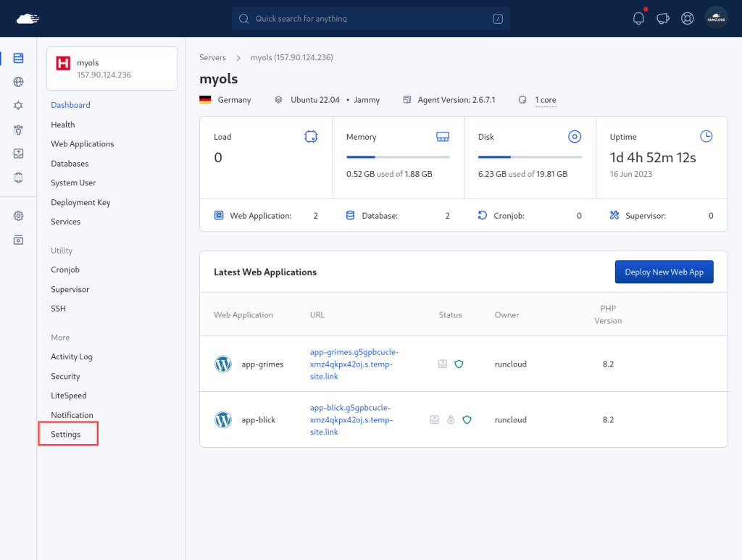Follow the myols (157.90.124.236) breadcrumb
Viewport: 742px width, 560px height.
291,57
